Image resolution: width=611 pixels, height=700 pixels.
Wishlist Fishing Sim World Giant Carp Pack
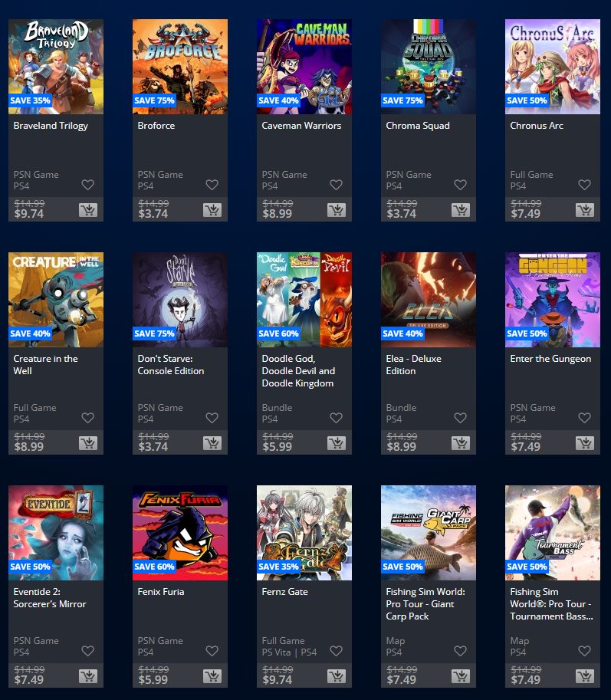tap(460, 650)
